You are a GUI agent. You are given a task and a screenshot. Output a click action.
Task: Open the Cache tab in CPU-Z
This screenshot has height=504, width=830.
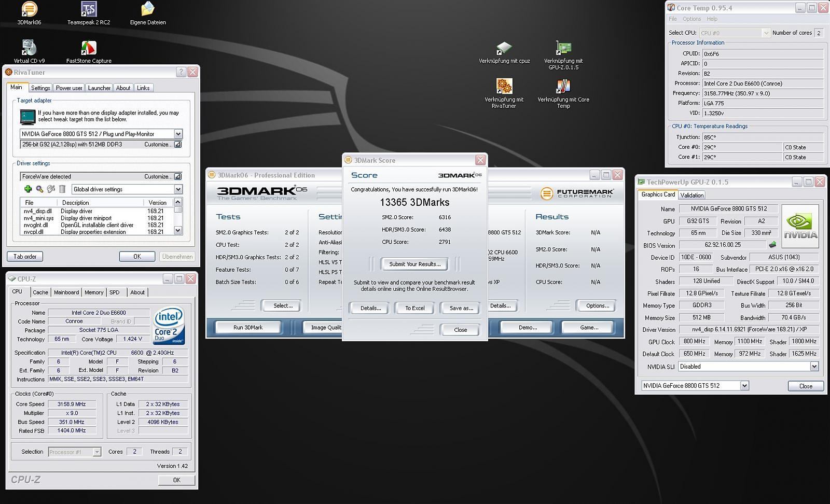pyautogui.click(x=40, y=292)
